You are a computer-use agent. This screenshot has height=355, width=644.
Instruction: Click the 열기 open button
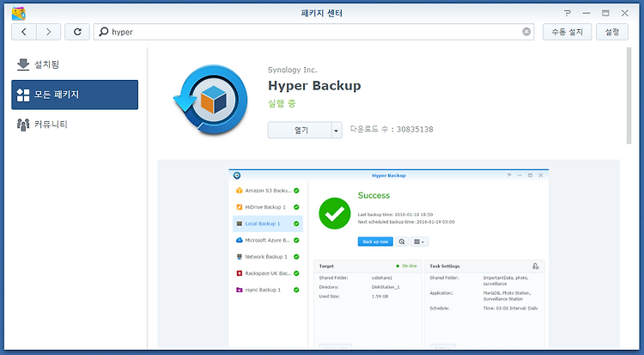[x=301, y=130]
